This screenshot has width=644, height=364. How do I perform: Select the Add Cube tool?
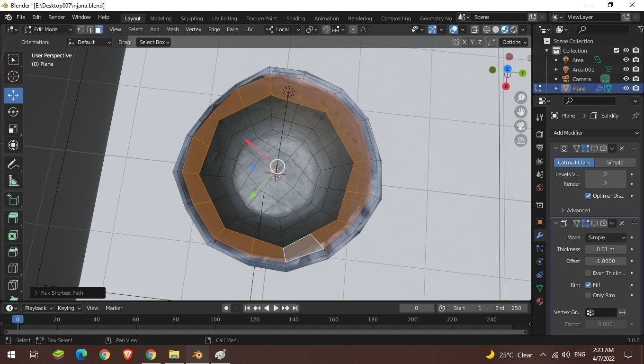tap(13, 200)
